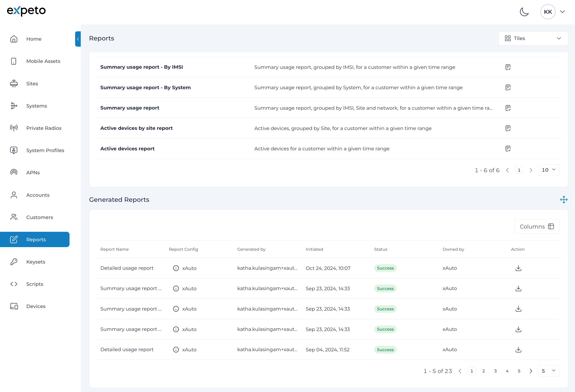Image resolution: width=575 pixels, height=392 pixels.
Task: Open Scripts in the sidebar
Action: (35, 284)
